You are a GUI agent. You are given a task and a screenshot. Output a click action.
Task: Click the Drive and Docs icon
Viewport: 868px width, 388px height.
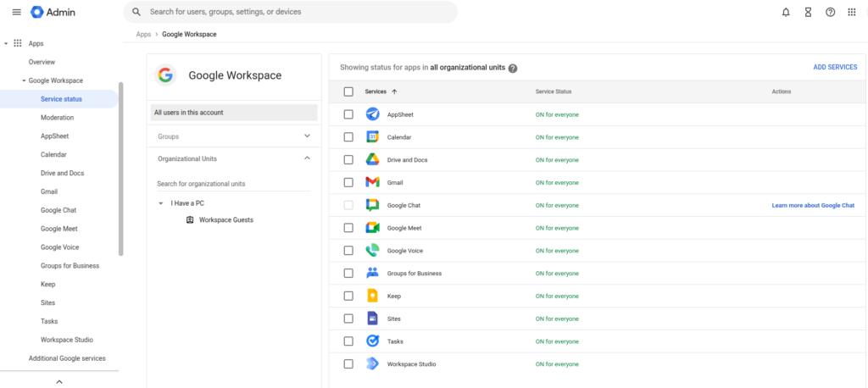click(x=373, y=159)
